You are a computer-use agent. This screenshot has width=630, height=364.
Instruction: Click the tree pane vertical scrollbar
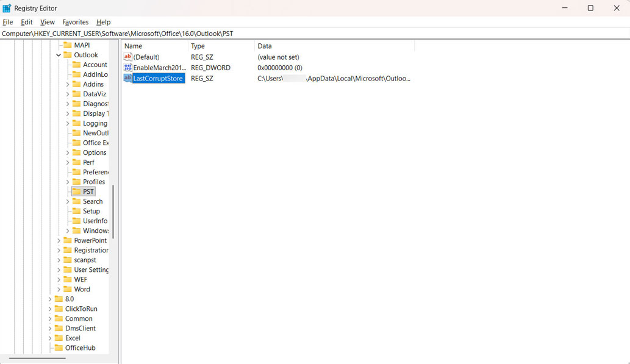pyautogui.click(x=113, y=212)
